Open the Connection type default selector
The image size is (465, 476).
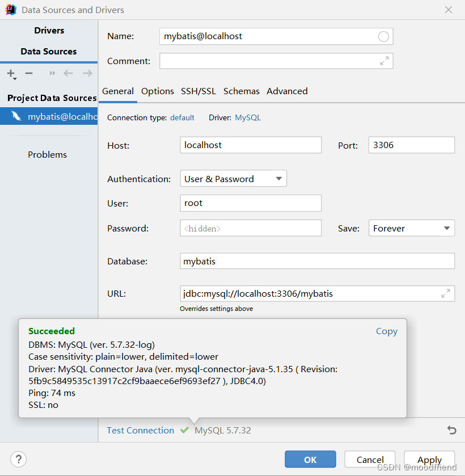click(182, 118)
